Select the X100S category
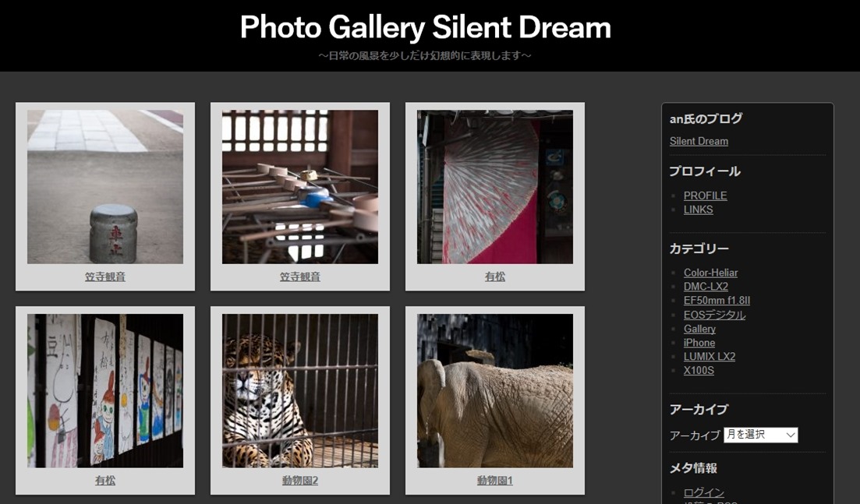 pyautogui.click(x=699, y=371)
